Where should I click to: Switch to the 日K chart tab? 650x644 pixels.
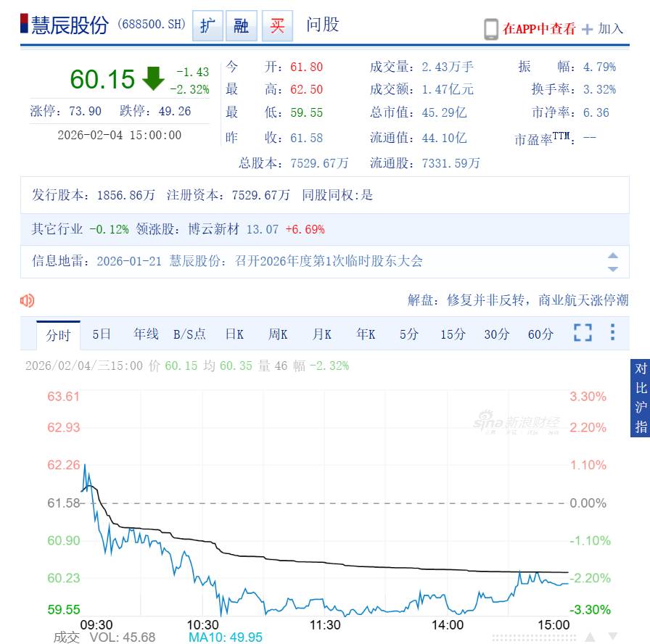point(234,334)
